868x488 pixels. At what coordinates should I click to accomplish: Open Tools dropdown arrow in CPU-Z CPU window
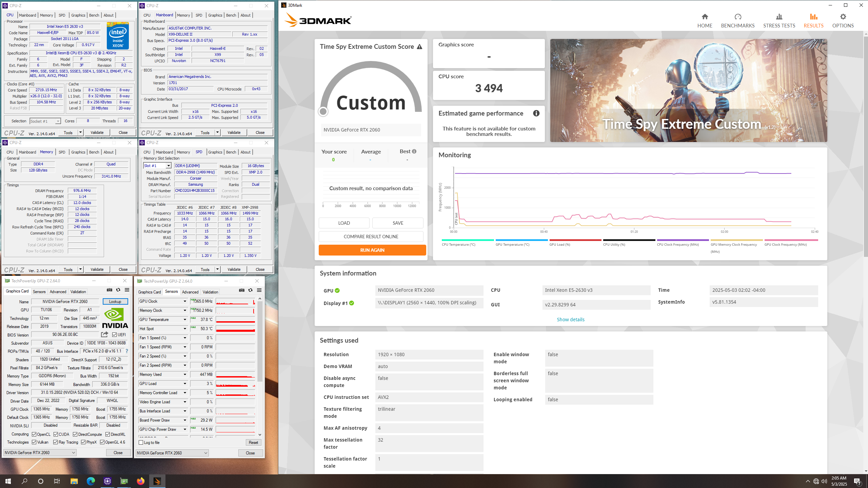[80, 133]
